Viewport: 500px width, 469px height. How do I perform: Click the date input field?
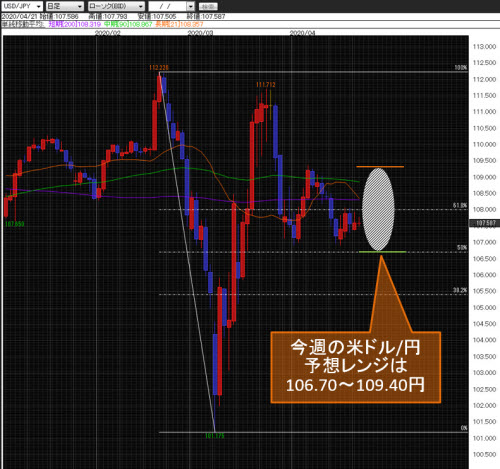167,6
